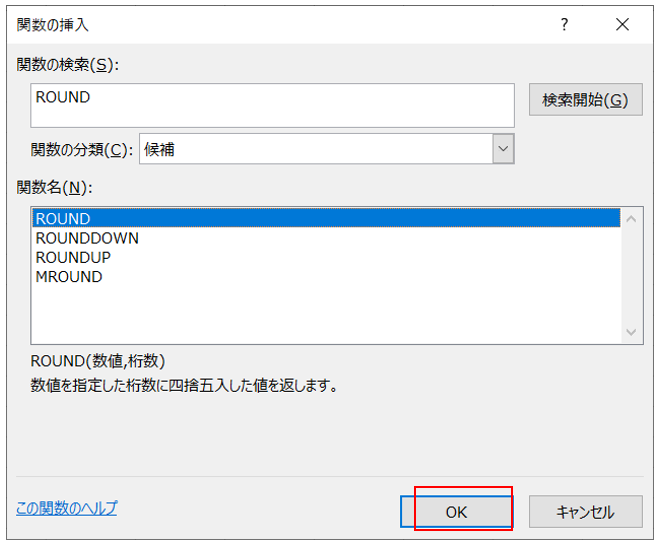This screenshot has height=548, width=665.
Task: Click the question mark help icon in title bar
Action: [564, 25]
